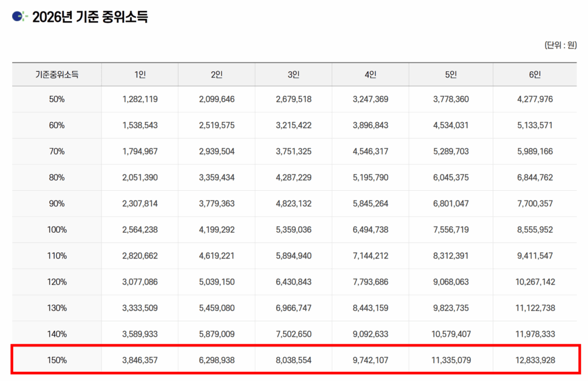Select the 110% row label

(57, 256)
